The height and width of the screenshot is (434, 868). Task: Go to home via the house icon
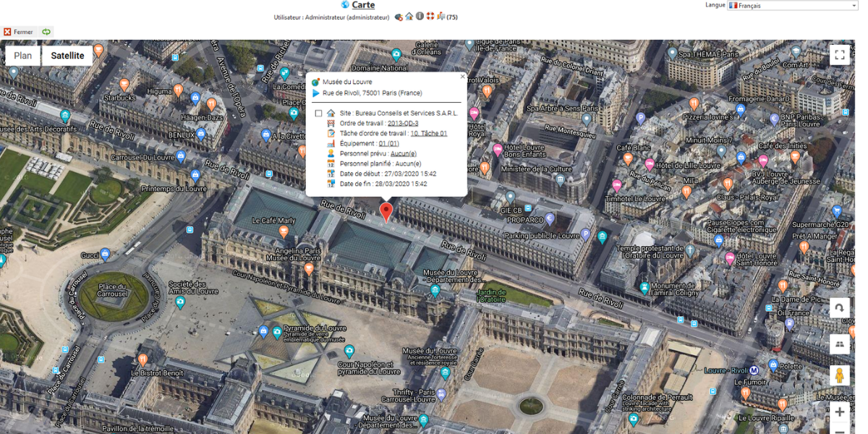click(x=409, y=16)
